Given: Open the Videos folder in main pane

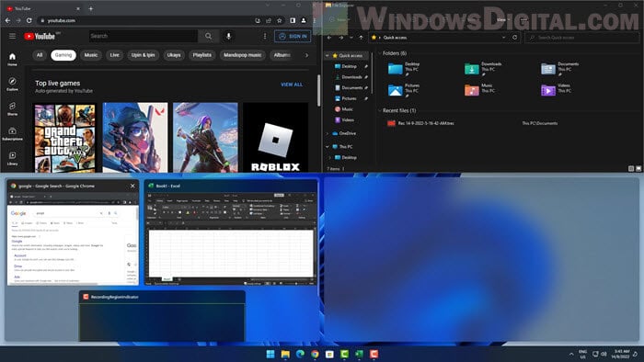Looking at the screenshot, I should click(557, 89).
